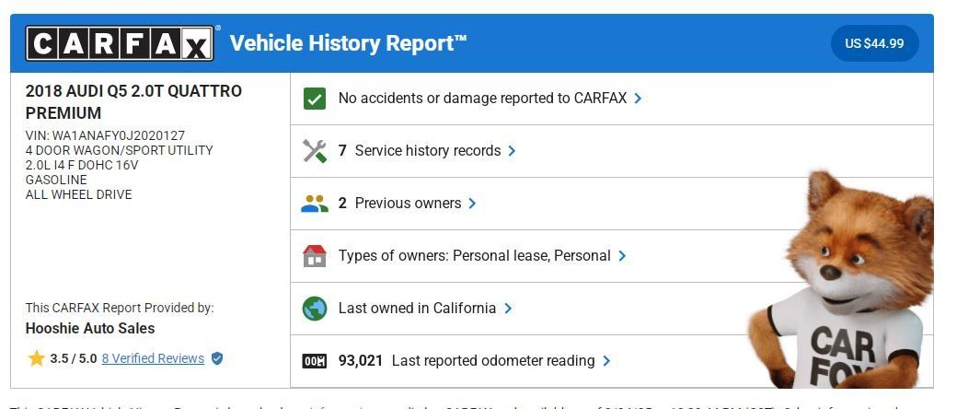
Task: Expand the types of owners chevron
Action: pyautogui.click(x=622, y=256)
